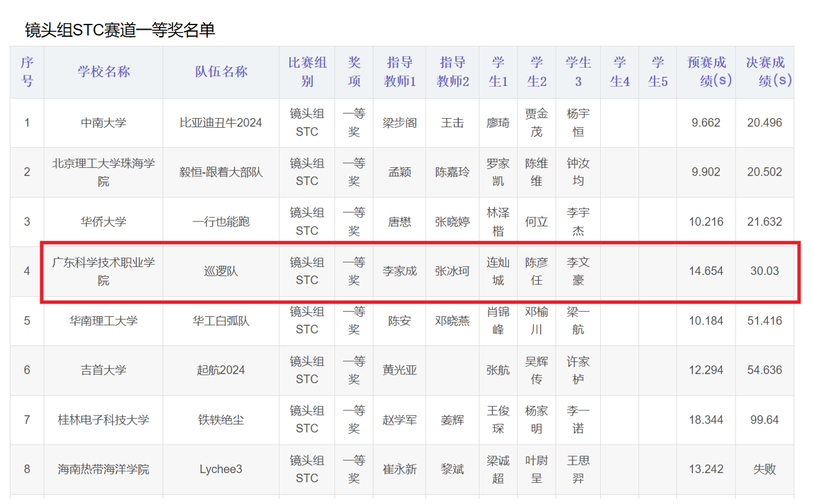
Task: Select team name 铁轶绝尘
Action: (221, 420)
